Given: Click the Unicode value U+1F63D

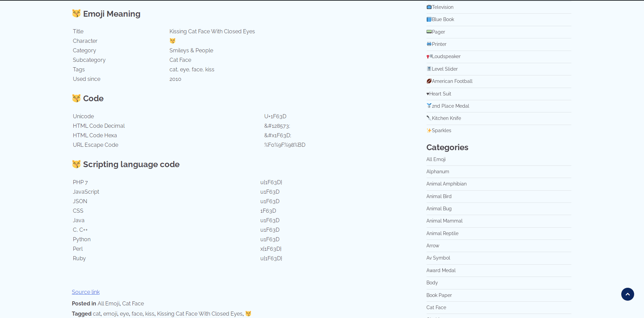Looking at the screenshot, I should (275, 116).
